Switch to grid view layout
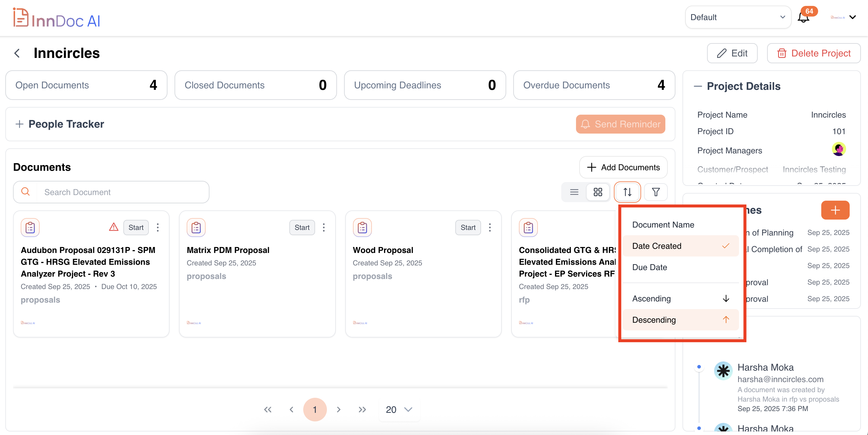The height and width of the screenshot is (435, 868). point(598,192)
